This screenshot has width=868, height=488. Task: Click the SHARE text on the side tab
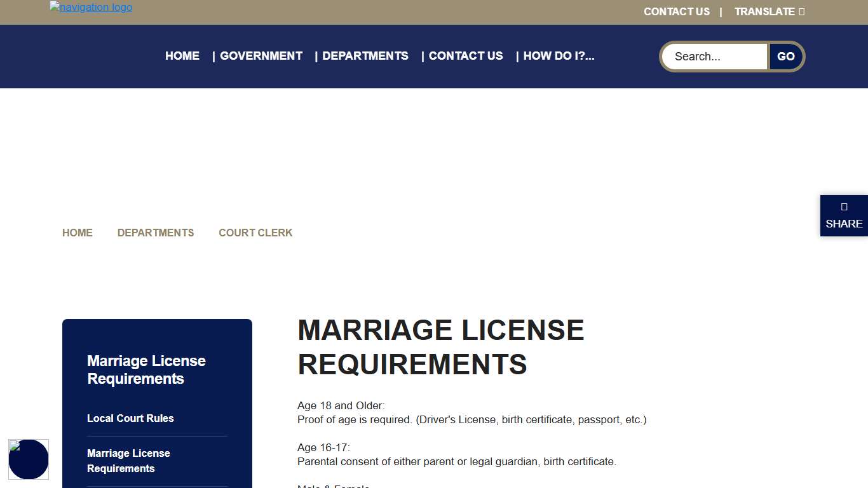(844, 224)
